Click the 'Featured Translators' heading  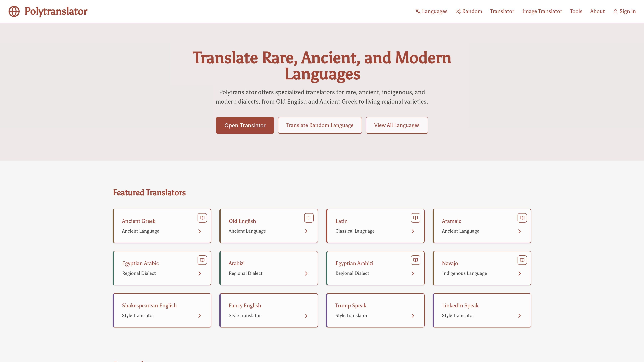tap(149, 193)
